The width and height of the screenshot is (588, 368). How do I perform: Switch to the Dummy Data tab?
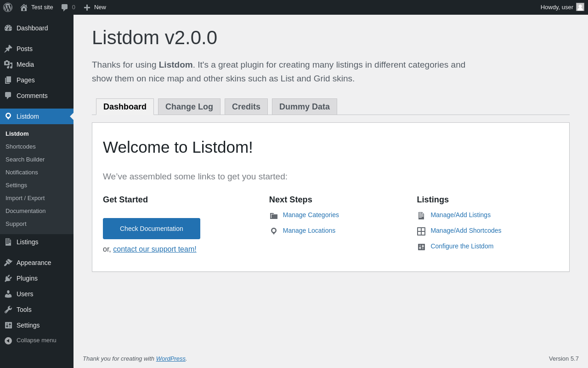coord(305,107)
